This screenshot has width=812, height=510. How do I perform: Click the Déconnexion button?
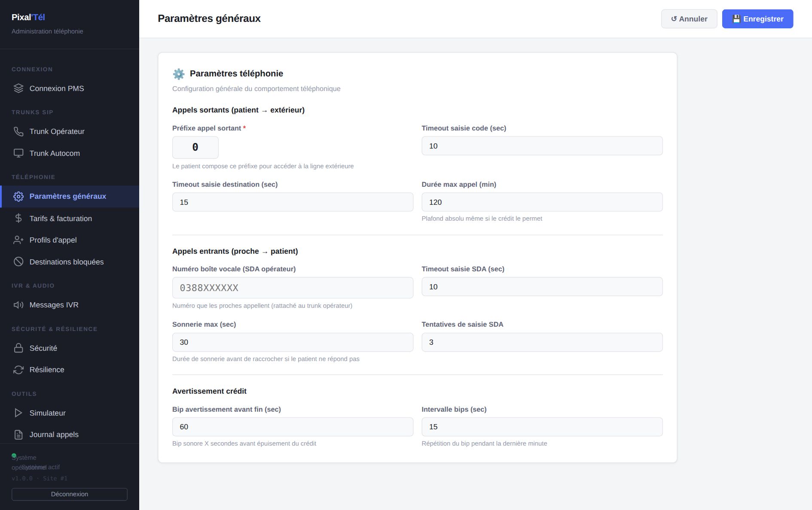pos(70,494)
